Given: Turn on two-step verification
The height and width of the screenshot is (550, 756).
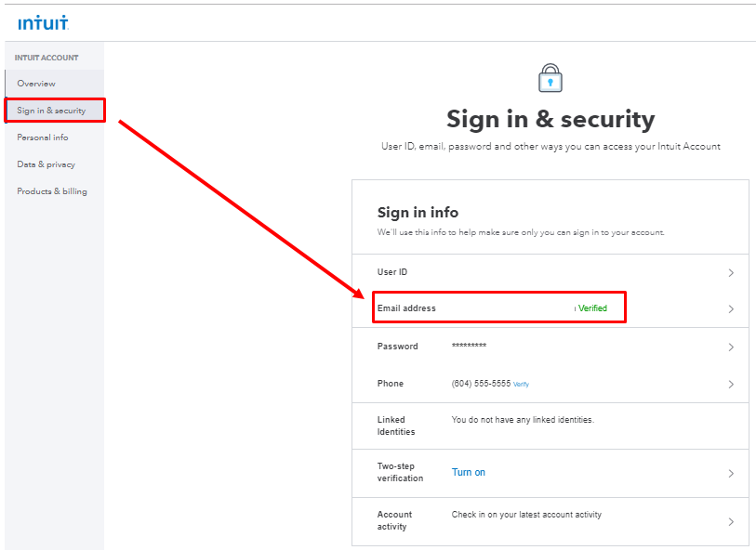Looking at the screenshot, I should [x=468, y=472].
